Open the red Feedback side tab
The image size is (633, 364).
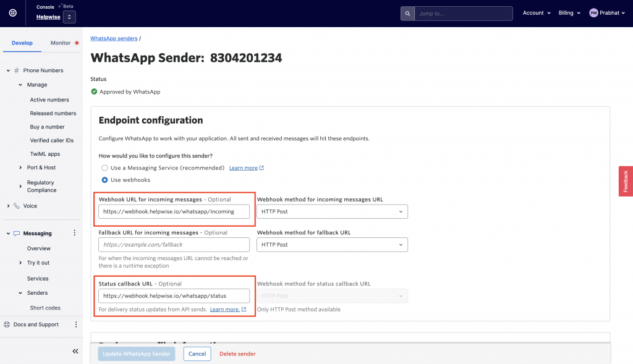626,181
